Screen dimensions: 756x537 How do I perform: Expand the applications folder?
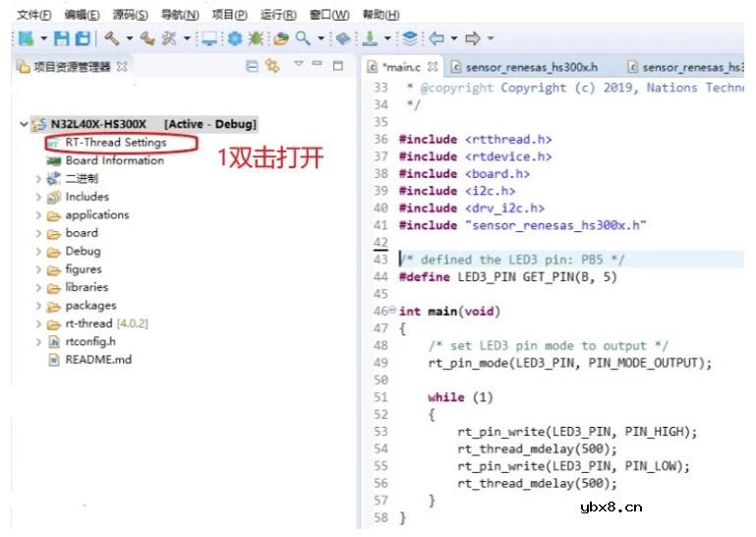point(39,215)
